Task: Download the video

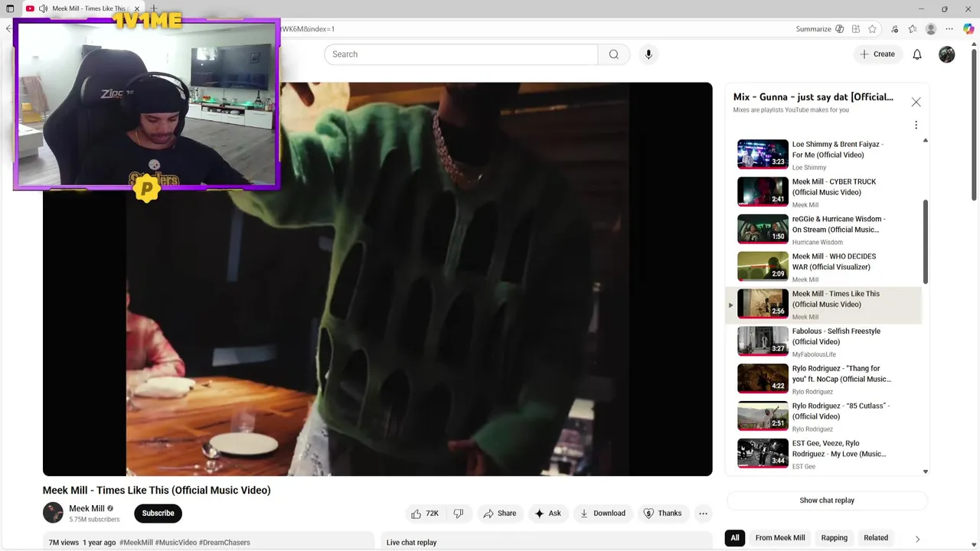Action: click(603, 514)
